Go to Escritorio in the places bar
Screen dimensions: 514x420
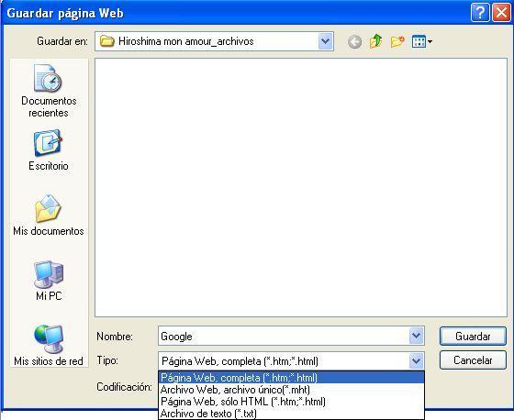49,150
